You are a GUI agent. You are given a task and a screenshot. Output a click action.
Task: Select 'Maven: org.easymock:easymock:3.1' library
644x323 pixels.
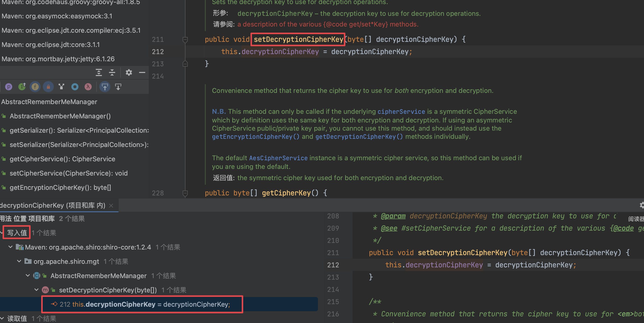tap(57, 16)
